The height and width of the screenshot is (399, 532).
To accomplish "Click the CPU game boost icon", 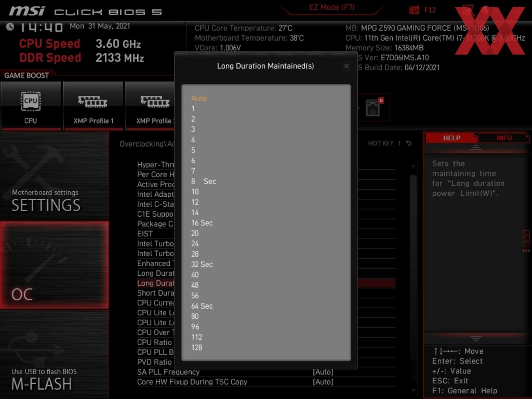I will [31, 106].
